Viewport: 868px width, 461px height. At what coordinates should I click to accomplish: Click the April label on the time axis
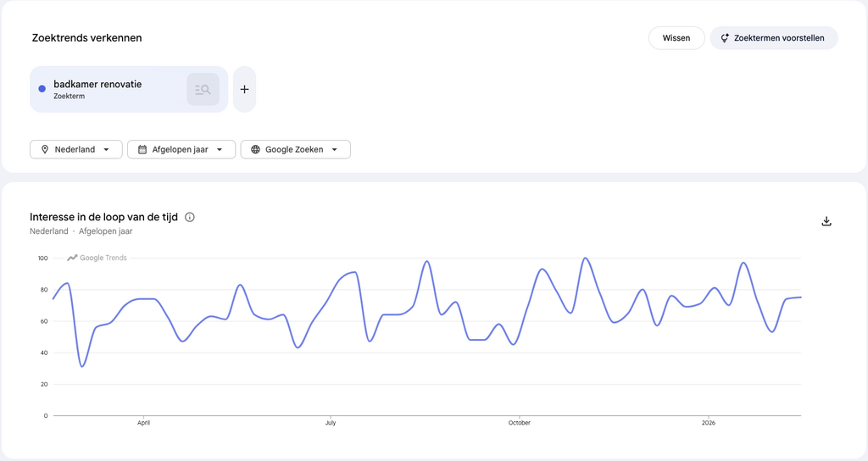point(143,422)
